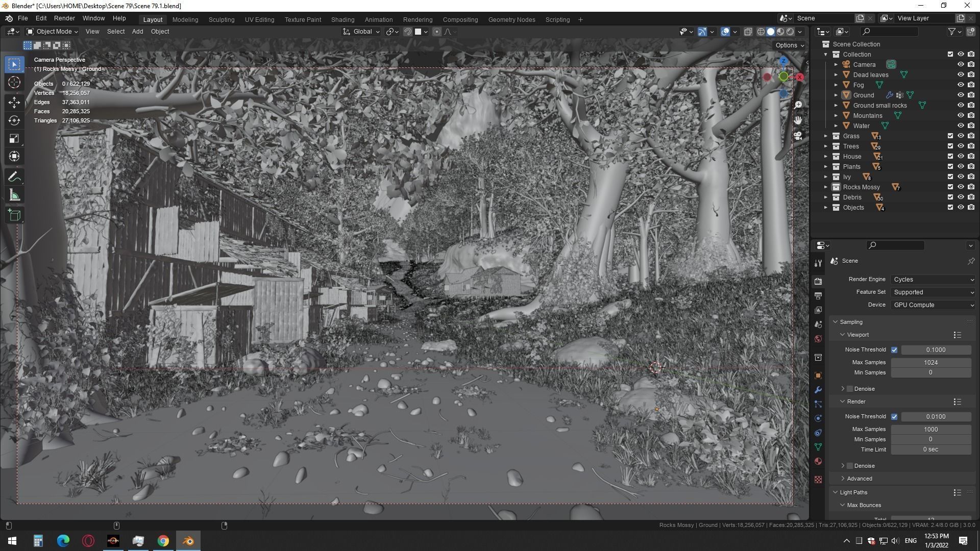Open Chrome from the Windows taskbar
980x551 pixels.
click(163, 541)
